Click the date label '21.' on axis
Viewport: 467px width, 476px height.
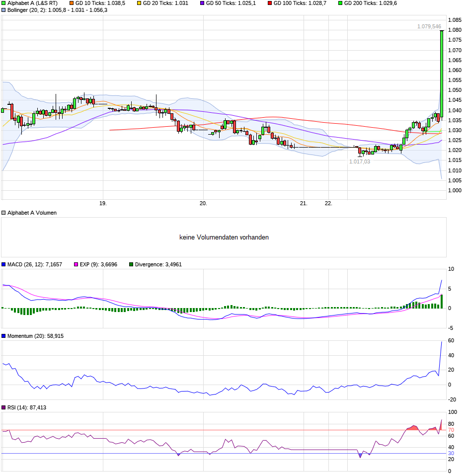point(304,204)
